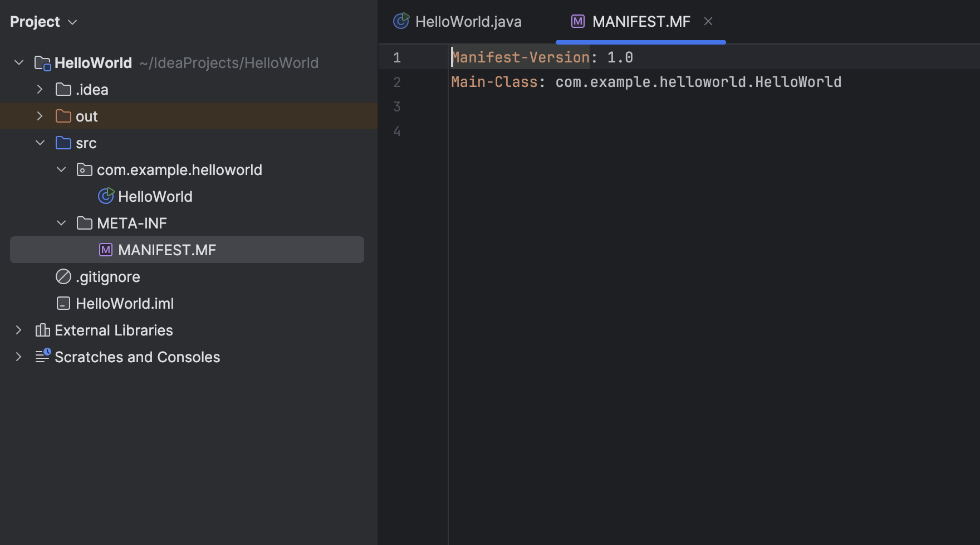Click the Main-Class key in editor

(x=494, y=82)
